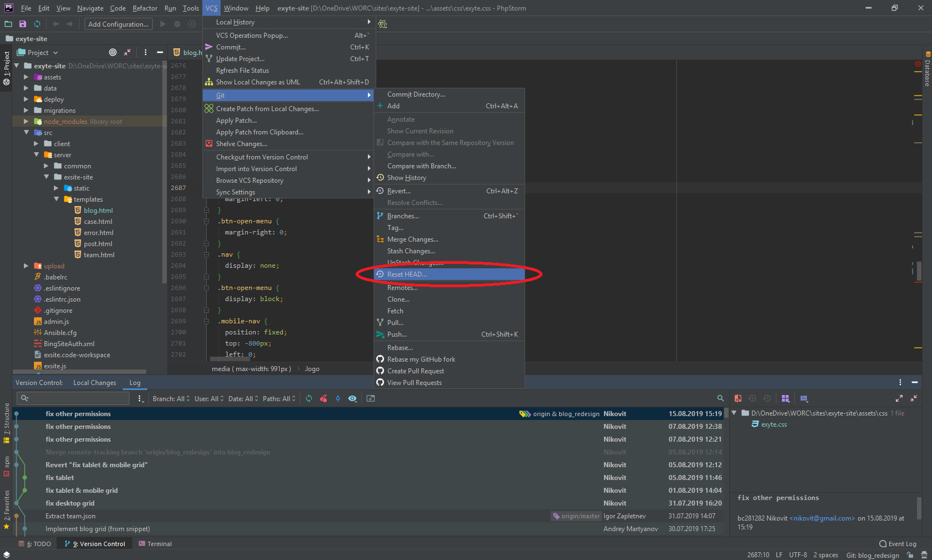Screen dimensions: 932x560
Task: Expand the common folder
Action: pyautogui.click(x=46, y=166)
